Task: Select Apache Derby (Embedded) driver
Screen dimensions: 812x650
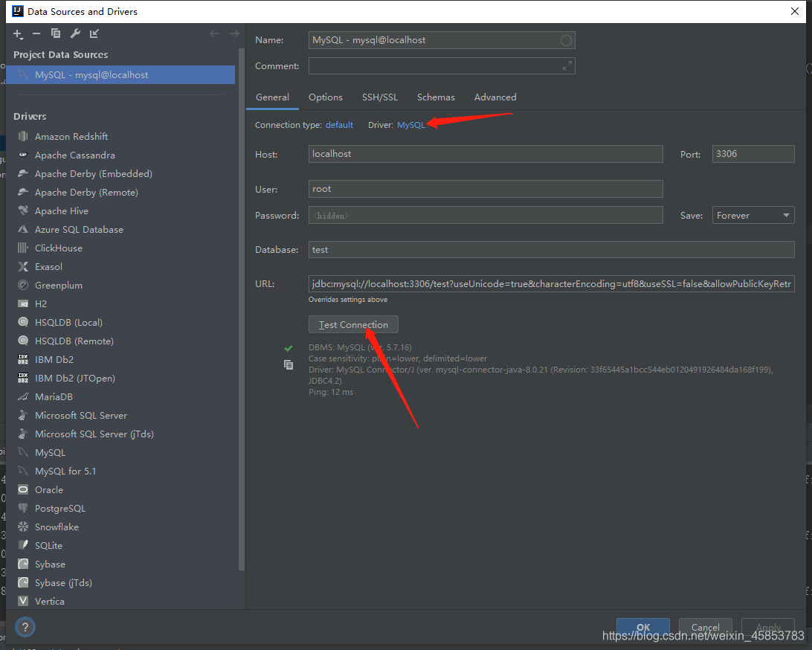Action: [93, 173]
